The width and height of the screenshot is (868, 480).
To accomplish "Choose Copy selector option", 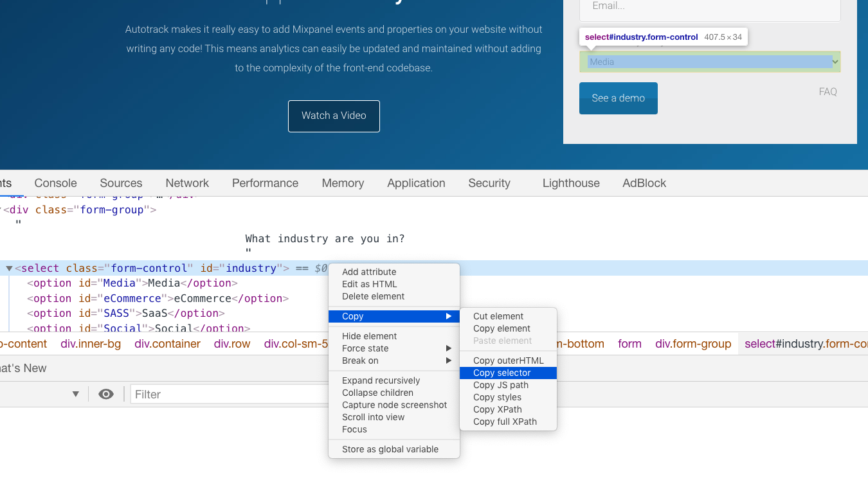I will [508, 373].
